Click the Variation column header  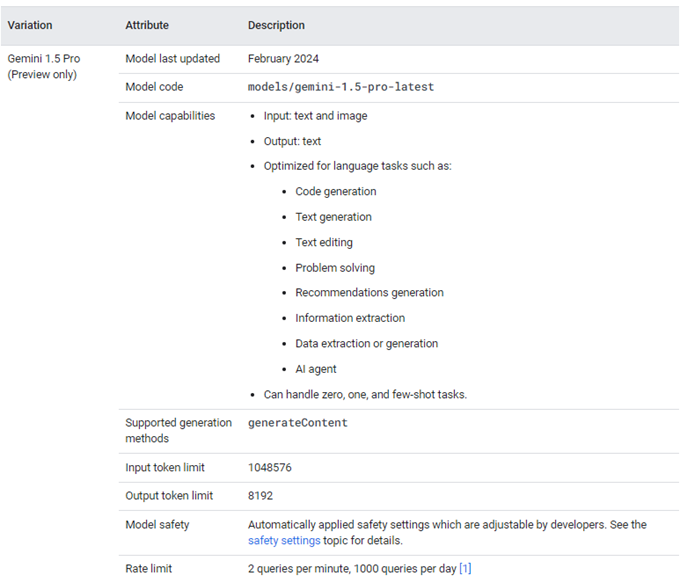click(30, 25)
